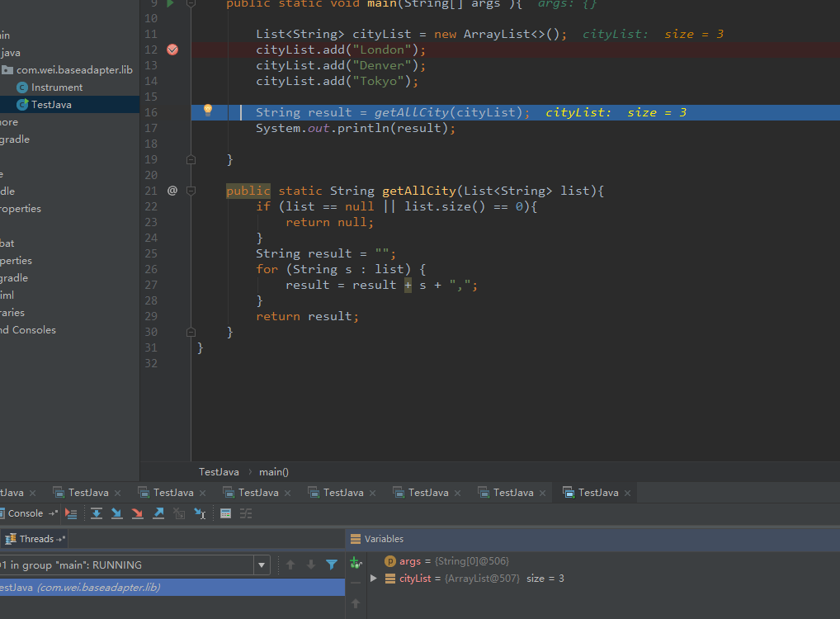Collapse the getAllCity method at line 21
This screenshot has width=840, height=619.
[x=191, y=191]
